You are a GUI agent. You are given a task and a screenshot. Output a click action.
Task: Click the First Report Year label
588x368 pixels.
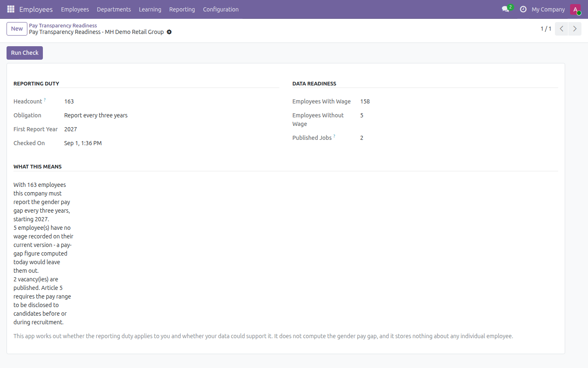[36, 129]
